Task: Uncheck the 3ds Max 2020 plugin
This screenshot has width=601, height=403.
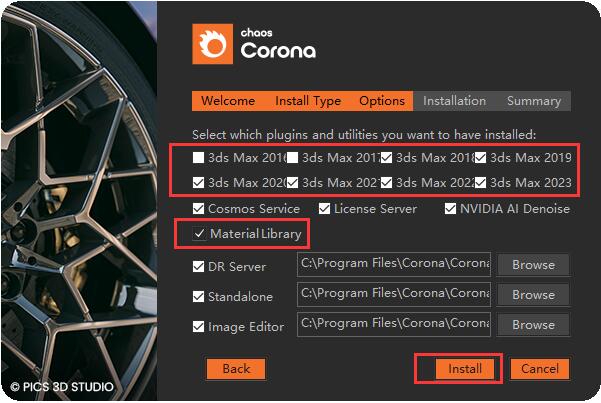Action: [x=198, y=183]
